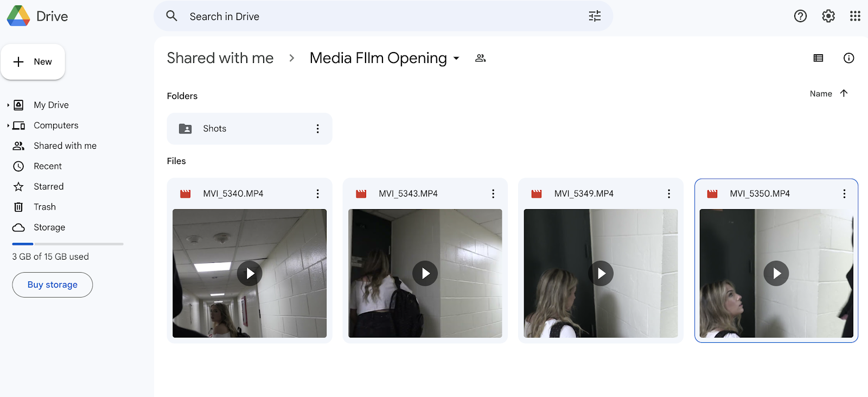Image resolution: width=868 pixels, height=397 pixels.
Task: Open more actions for Shots folder
Action: point(317,129)
